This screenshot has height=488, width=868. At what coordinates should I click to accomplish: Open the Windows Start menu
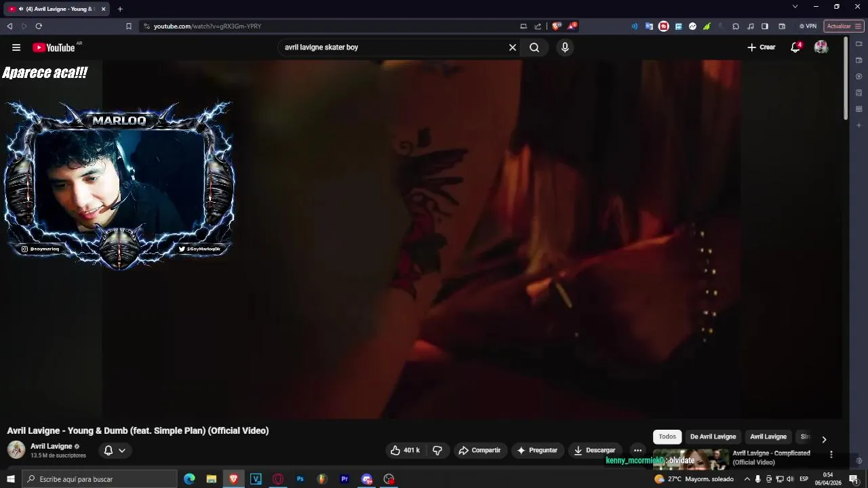11,479
